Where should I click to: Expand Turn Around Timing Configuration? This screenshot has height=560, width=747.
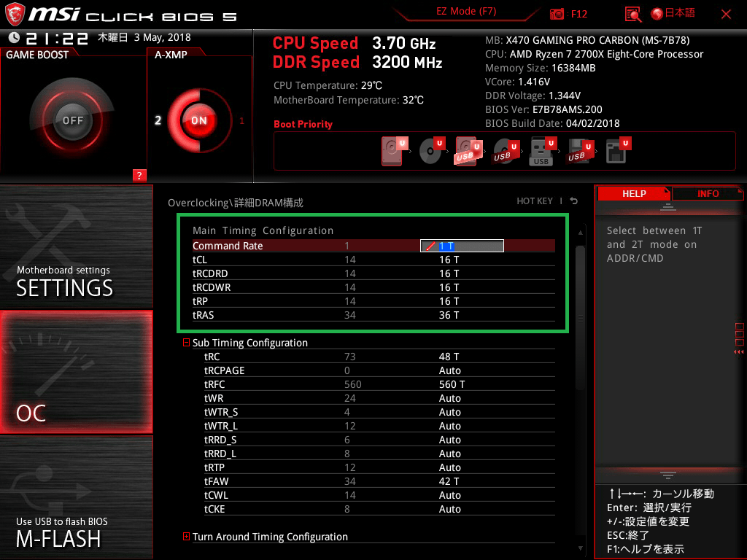(186, 537)
